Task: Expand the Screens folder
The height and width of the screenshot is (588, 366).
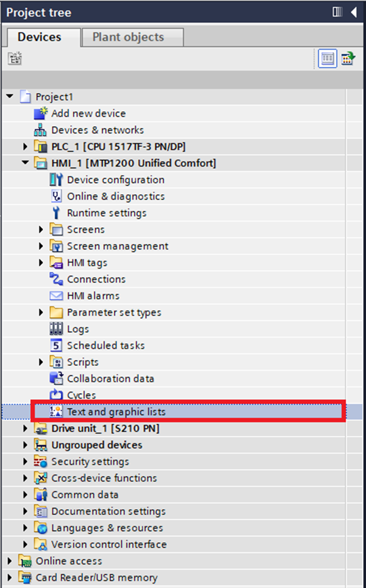Action: 41,229
